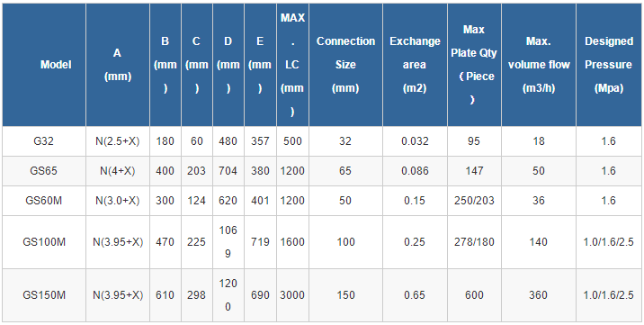The image size is (644, 325).
Task: Select the 357 E value for G32
Action: tap(260, 141)
